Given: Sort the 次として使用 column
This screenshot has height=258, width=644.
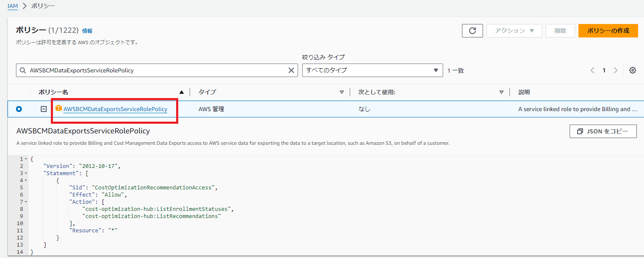Looking at the screenshot, I should coord(501,92).
